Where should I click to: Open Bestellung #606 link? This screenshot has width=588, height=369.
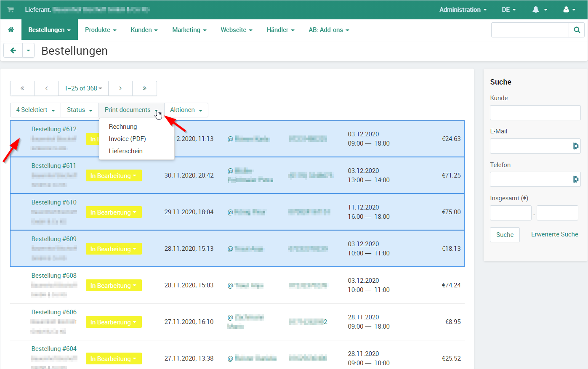pyautogui.click(x=54, y=312)
